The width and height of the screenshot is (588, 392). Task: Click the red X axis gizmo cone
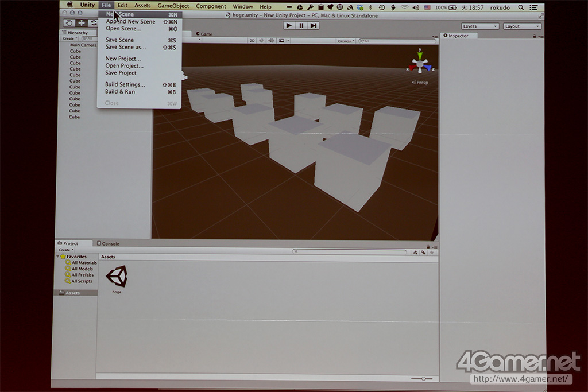(412, 68)
